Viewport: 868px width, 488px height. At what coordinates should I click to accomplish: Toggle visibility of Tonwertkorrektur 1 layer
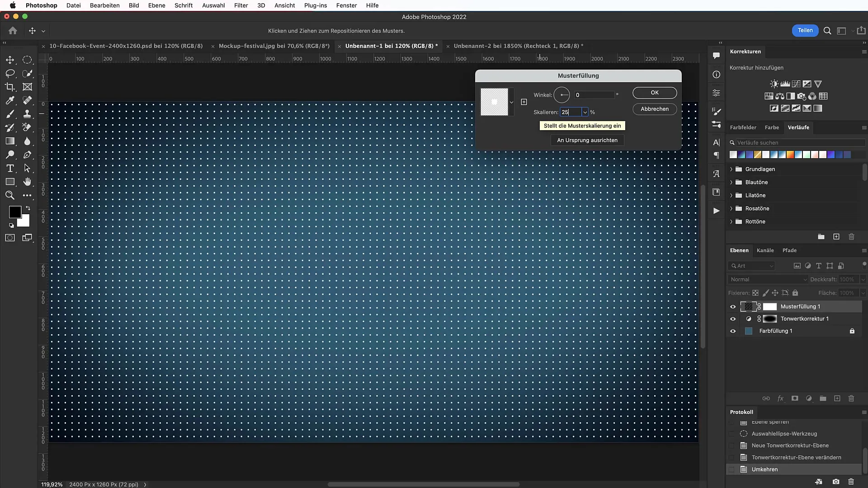[733, 318]
